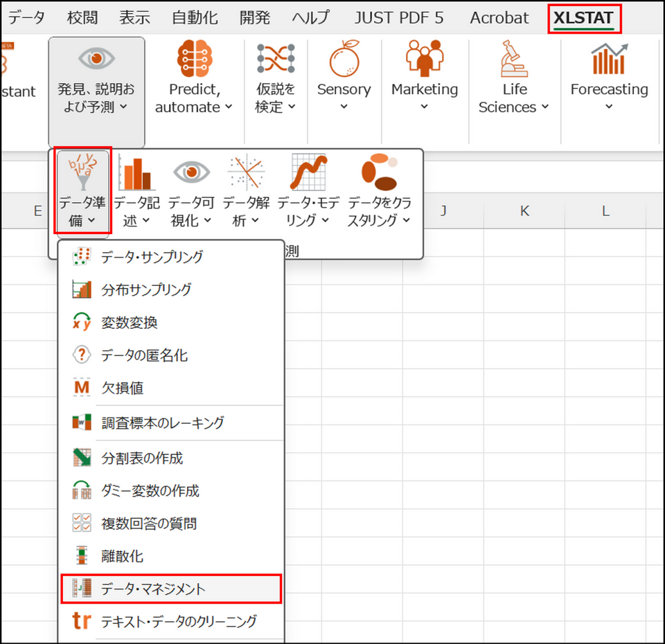This screenshot has width=665, height=644.
Task: Expand the Forecasting dropdown arrow
Action: click(609, 107)
